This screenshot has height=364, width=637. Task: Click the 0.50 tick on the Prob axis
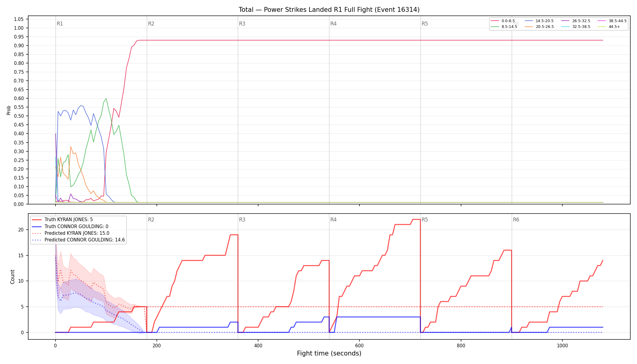[19, 116]
